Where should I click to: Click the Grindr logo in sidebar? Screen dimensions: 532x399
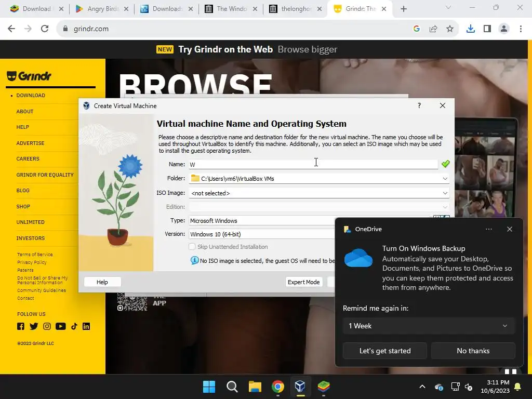click(x=29, y=76)
